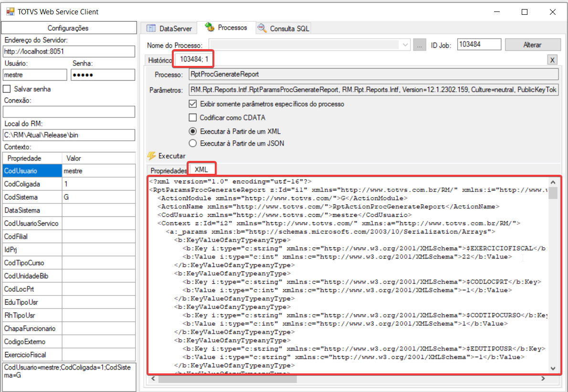Select the CodSistema property cell

[x=32, y=197]
